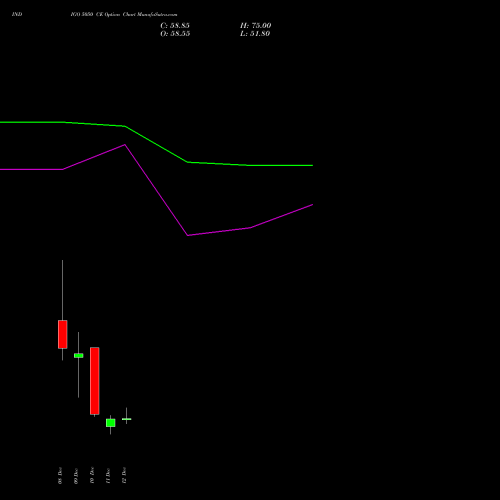Screen dimensions: 500x500
Task: Select the 08 Dec red candlestick body
Action: click(x=63, y=334)
